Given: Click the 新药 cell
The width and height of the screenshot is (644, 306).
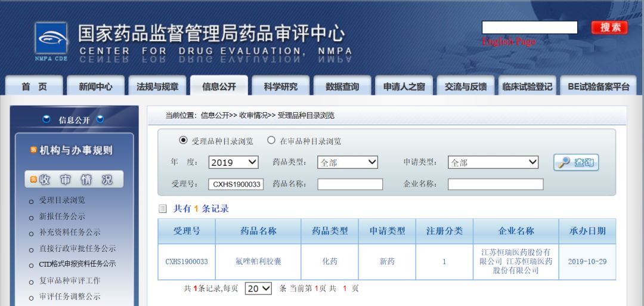Looking at the screenshot, I should coord(388,262).
